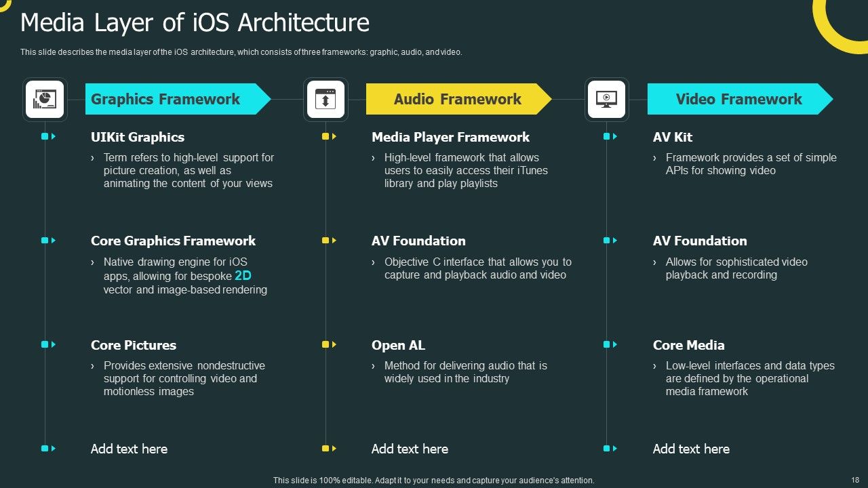Image resolution: width=868 pixels, height=488 pixels.
Task: Select the Audio Framework yellow arrow banner
Action: (458, 99)
